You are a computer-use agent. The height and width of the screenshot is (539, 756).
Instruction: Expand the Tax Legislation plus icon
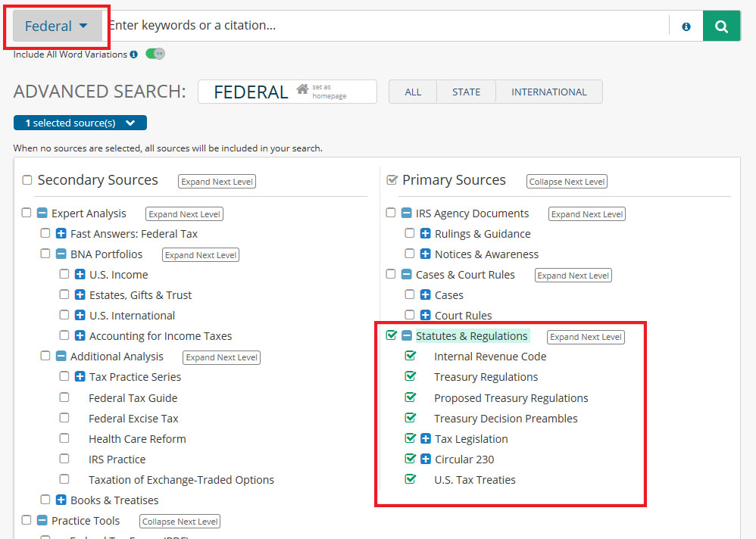[x=426, y=439]
